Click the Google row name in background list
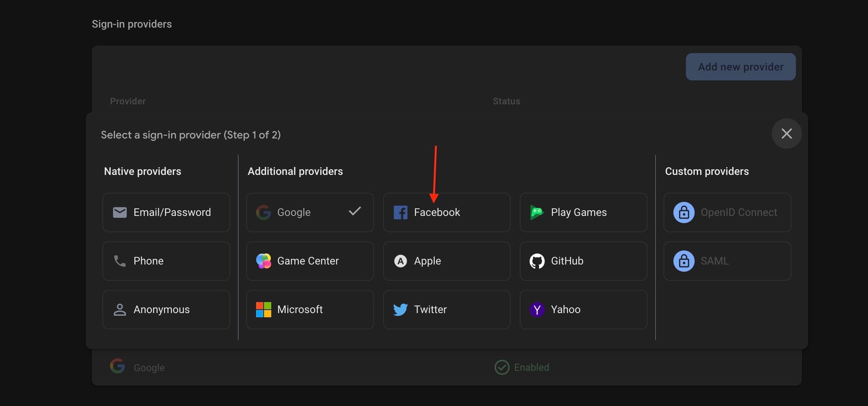Viewport: 868px width, 406px height. (x=149, y=368)
